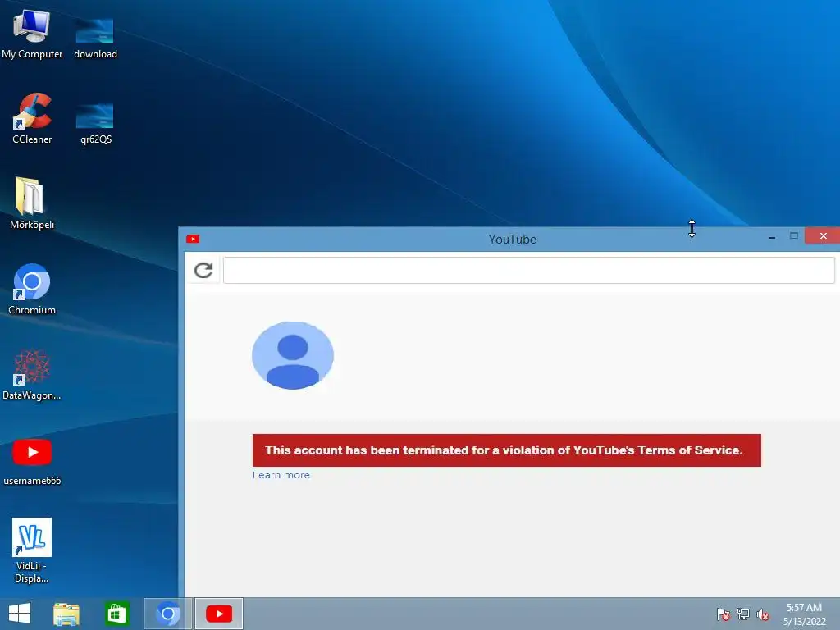Open the Windows Store taskbar icon
Viewport: 840px width, 630px height.
[116, 614]
